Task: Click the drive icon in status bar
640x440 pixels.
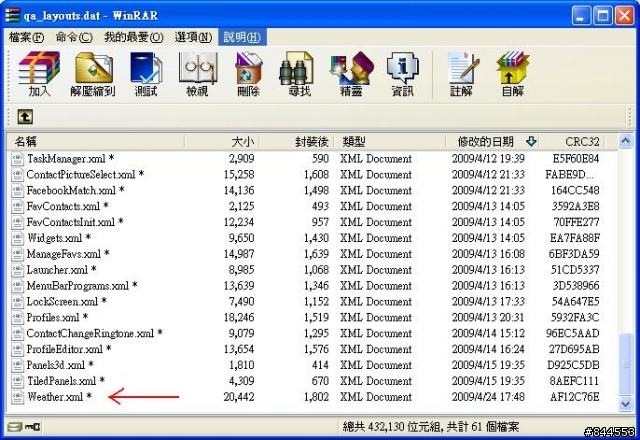Action: pyautogui.click(x=15, y=427)
